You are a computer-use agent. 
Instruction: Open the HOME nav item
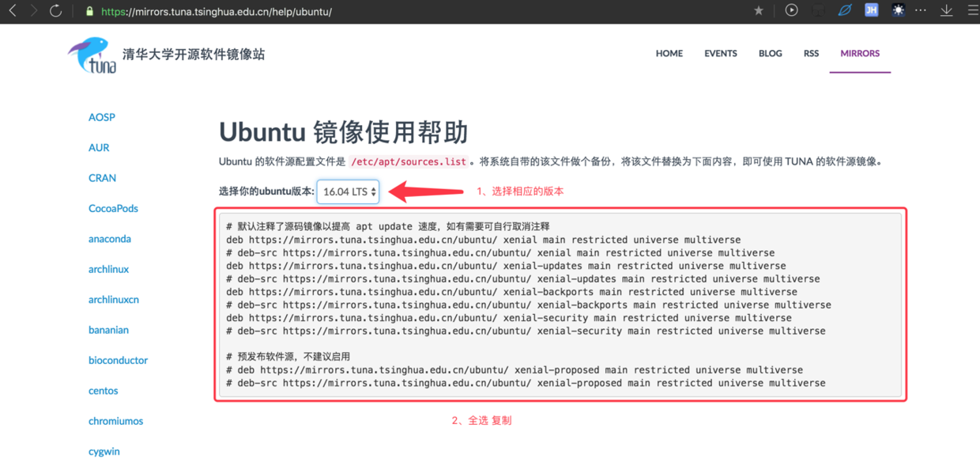click(x=669, y=53)
